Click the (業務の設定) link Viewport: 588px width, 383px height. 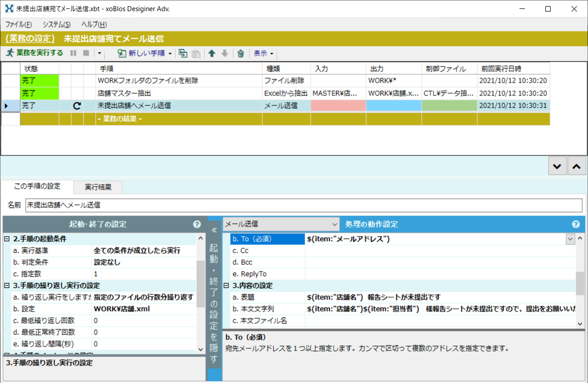pos(30,39)
